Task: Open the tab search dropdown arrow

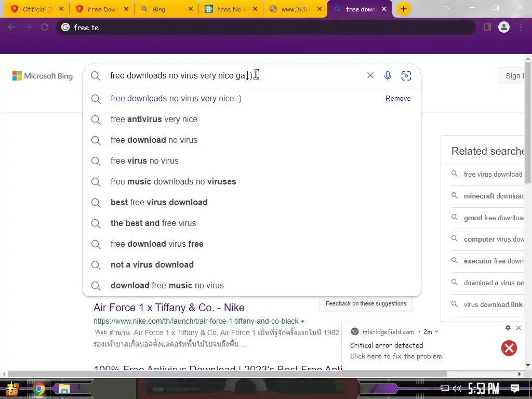Action: pyautogui.click(x=448, y=7)
